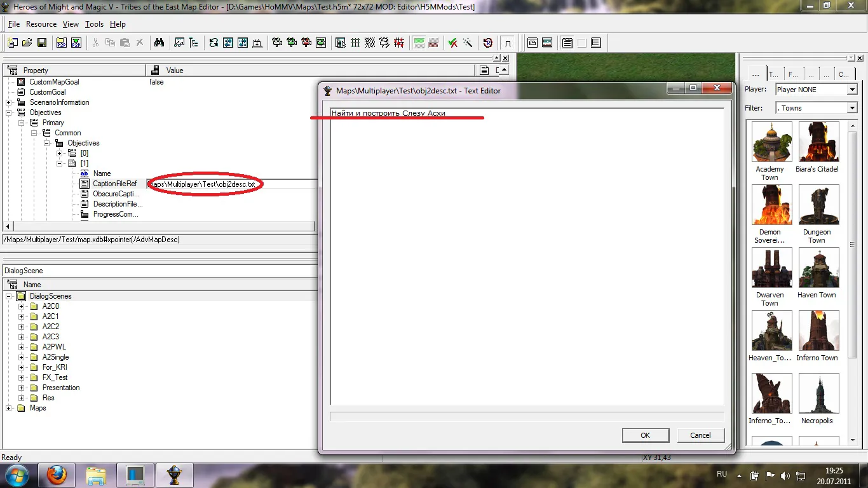Open the Tools menu

tap(94, 24)
